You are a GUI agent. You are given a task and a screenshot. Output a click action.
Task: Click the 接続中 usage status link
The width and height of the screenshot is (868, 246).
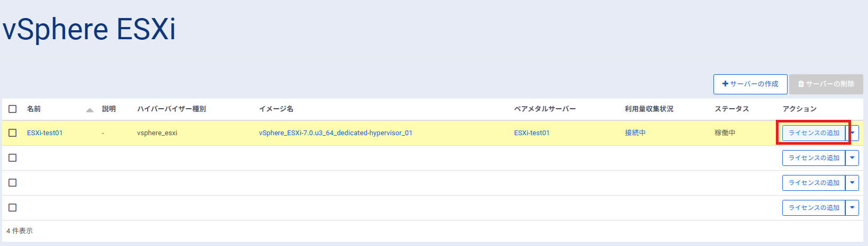point(635,133)
